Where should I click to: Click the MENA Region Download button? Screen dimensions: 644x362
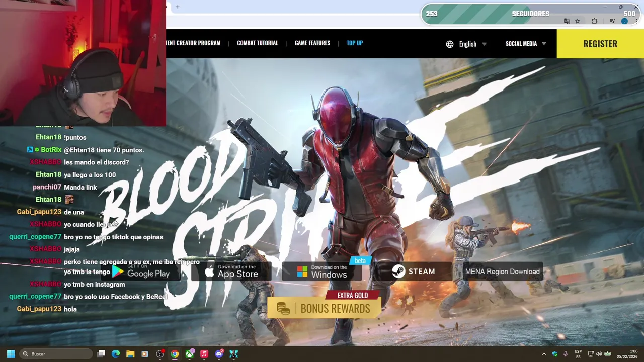[x=502, y=271]
